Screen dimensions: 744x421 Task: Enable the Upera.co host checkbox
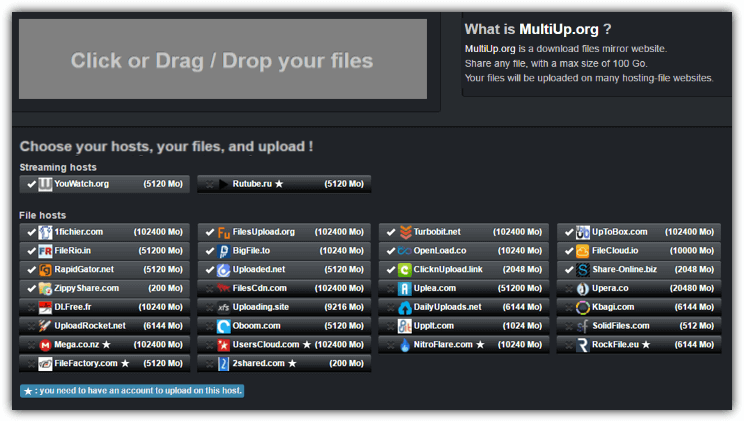tap(569, 289)
